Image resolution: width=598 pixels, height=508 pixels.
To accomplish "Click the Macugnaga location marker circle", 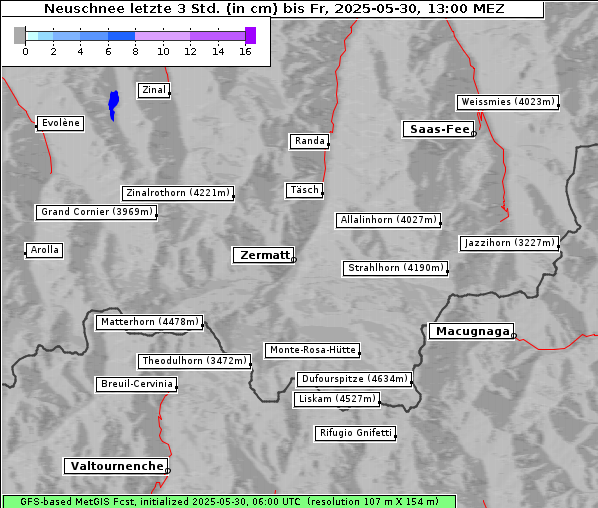I will click(x=514, y=336).
